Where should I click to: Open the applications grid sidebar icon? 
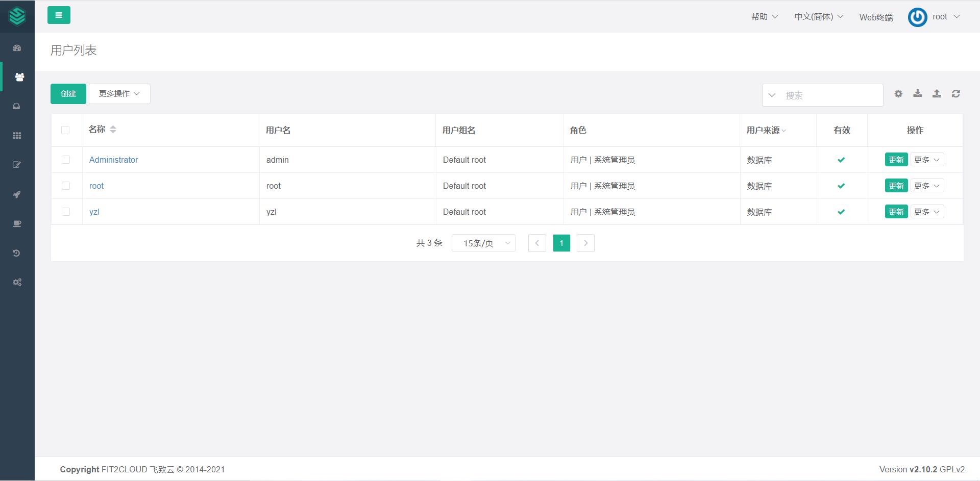click(x=17, y=136)
